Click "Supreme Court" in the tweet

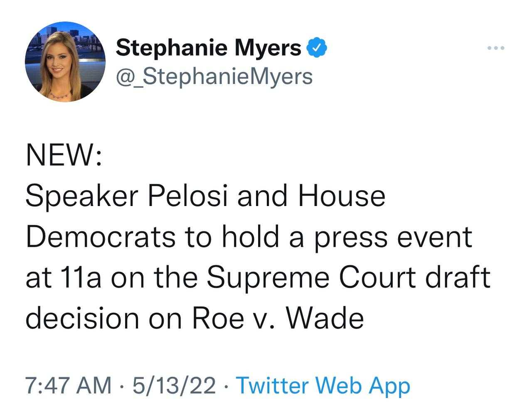311,278
